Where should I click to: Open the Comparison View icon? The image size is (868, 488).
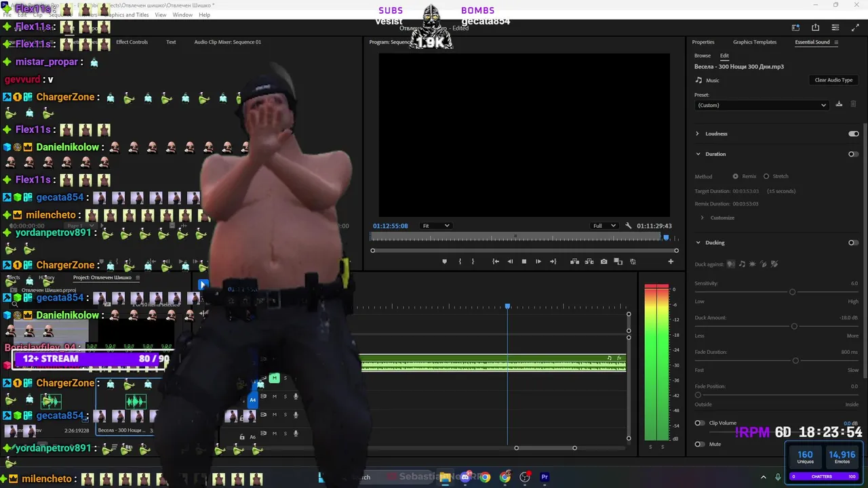point(618,262)
